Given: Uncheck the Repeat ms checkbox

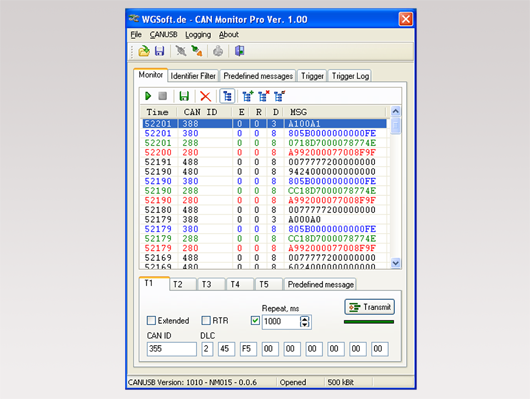Looking at the screenshot, I should pos(256,321).
